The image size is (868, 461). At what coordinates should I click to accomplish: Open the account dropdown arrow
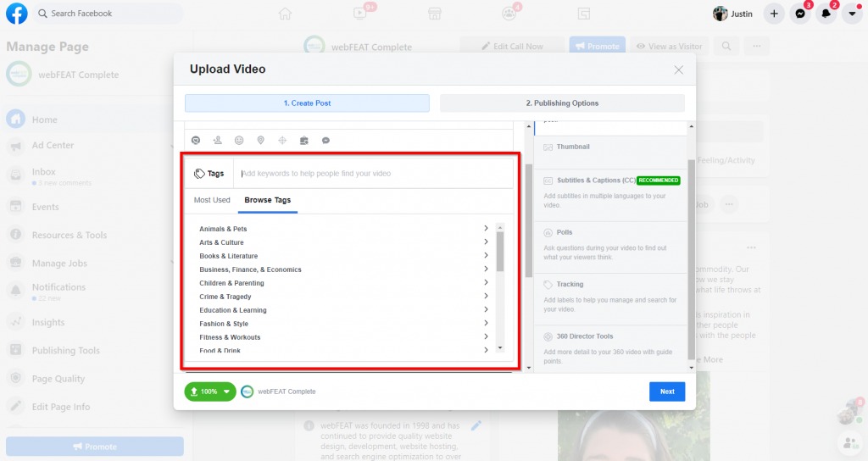point(852,14)
